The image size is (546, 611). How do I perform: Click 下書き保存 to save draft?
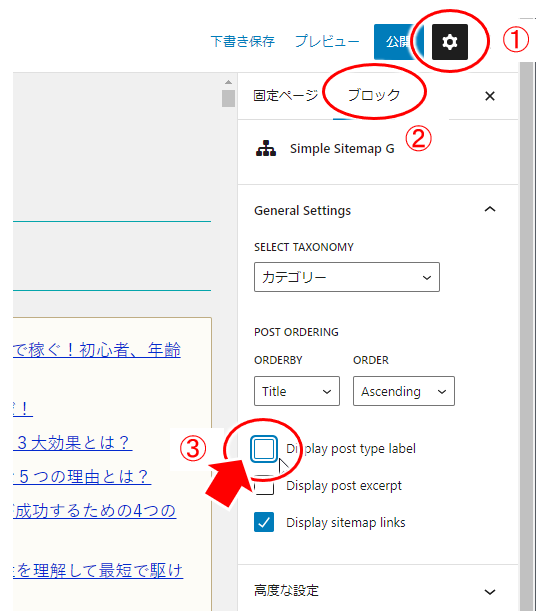tap(242, 41)
